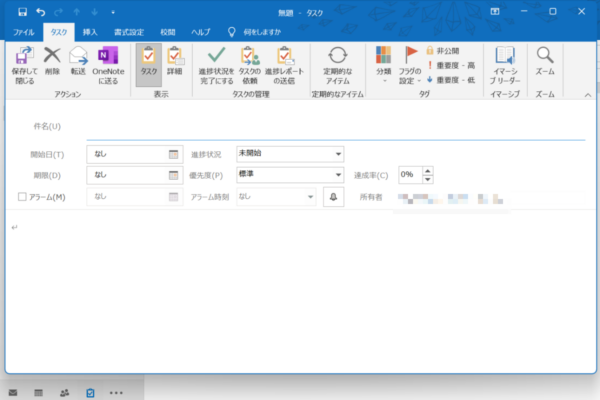This screenshot has height=400, width=600.
Task: Go to next item down arrow
Action: tap(95, 12)
